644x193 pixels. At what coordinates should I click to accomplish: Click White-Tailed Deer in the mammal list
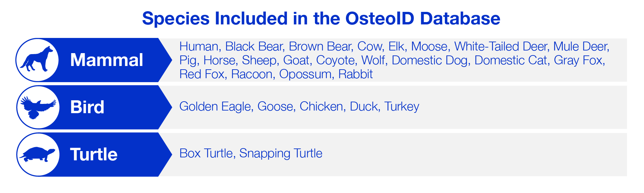click(x=501, y=47)
